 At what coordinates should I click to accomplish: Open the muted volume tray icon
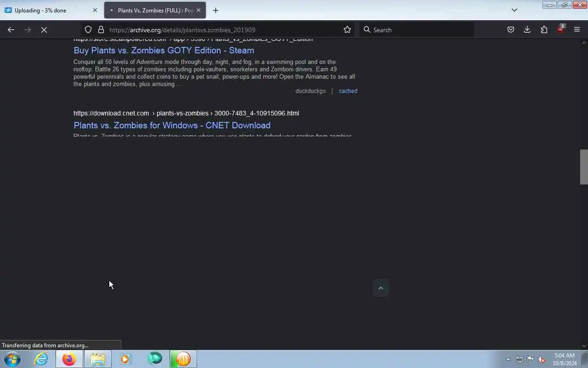pos(542,359)
